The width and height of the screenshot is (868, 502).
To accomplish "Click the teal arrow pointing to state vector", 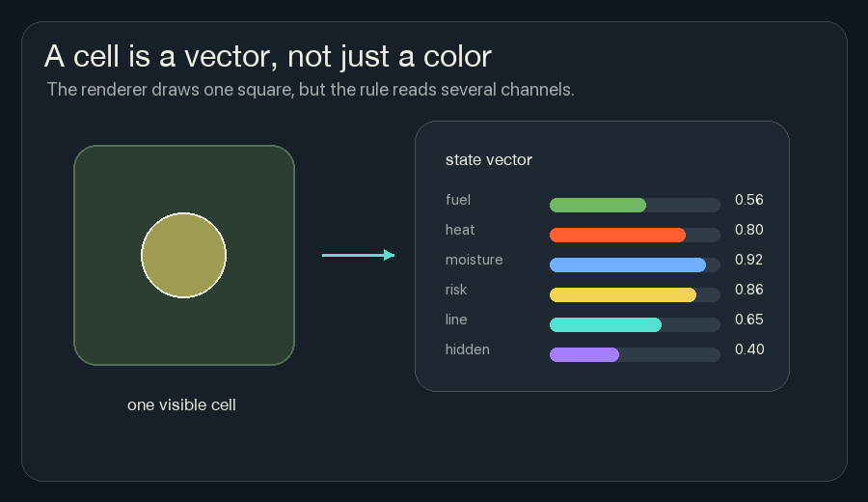I will coord(358,255).
